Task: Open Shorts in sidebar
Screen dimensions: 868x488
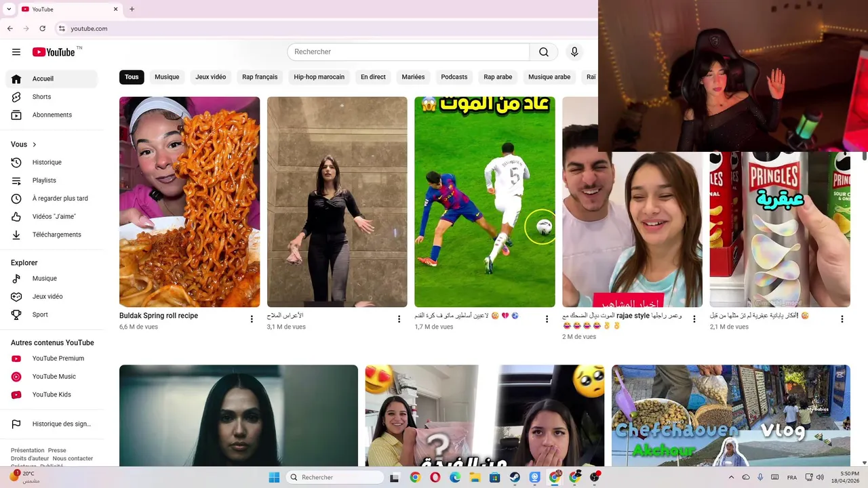Action: (x=52, y=97)
